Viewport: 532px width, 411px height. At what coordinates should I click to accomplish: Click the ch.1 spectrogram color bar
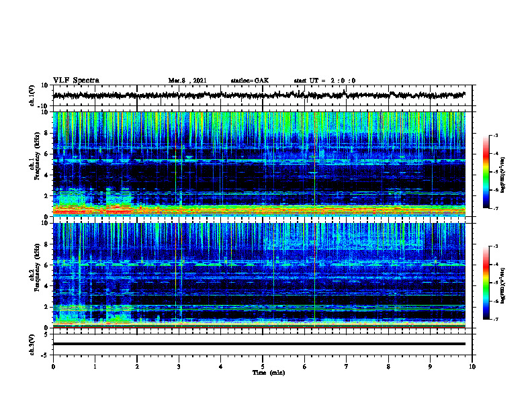click(x=486, y=172)
